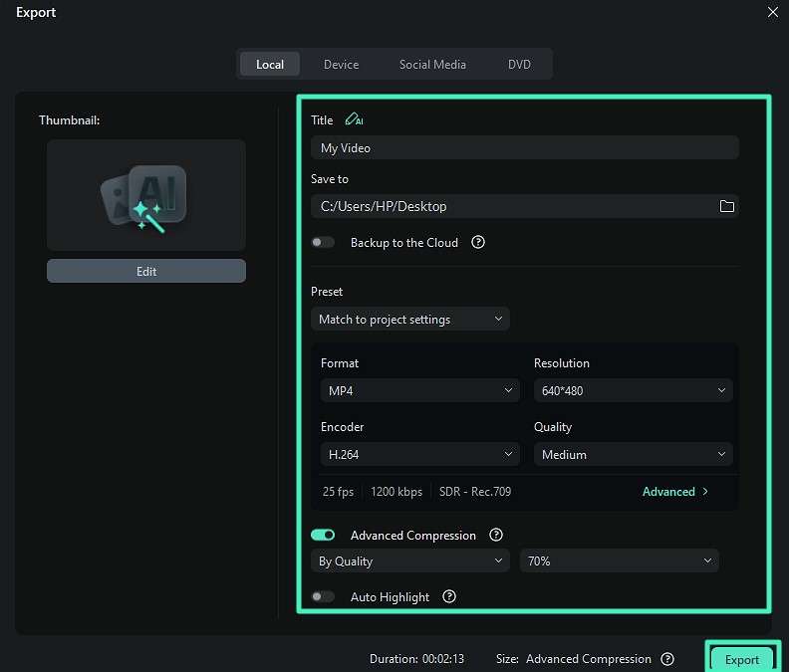Click the SDR - Rec.709 text
The height and width of the screenshot is (672, 789).
[475, 492]
